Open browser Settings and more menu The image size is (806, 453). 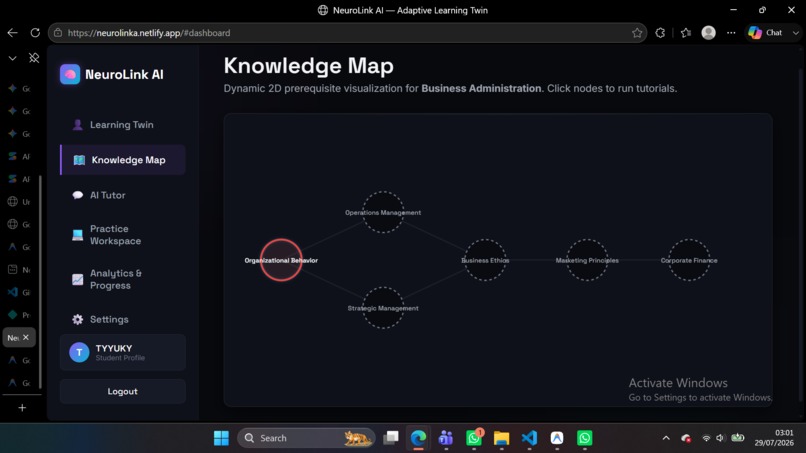731,33
